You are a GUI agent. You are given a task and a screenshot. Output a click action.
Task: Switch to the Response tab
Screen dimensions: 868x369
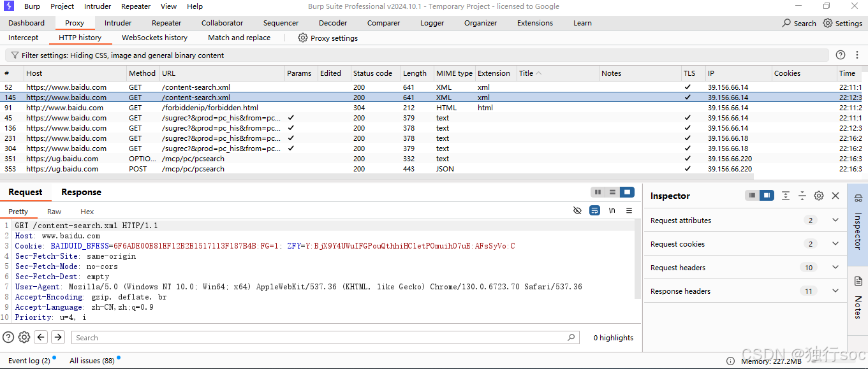[x=81, y=192]
